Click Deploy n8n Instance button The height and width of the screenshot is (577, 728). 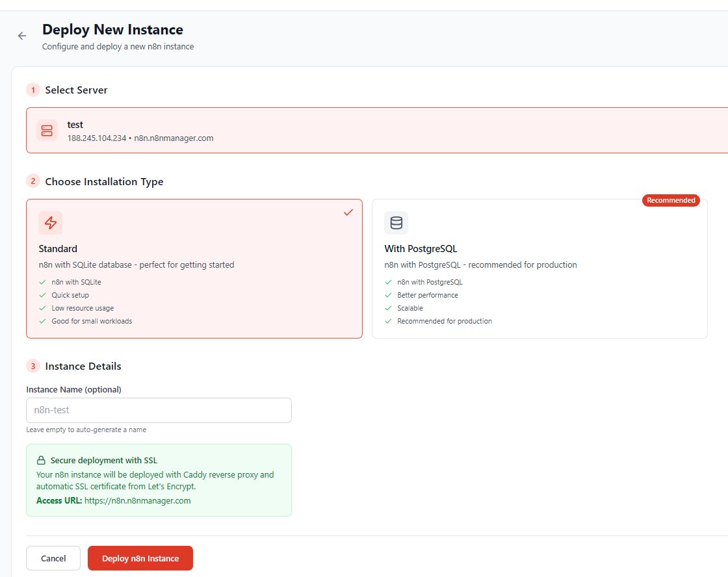pyautogui.click(x=140, y=558)
